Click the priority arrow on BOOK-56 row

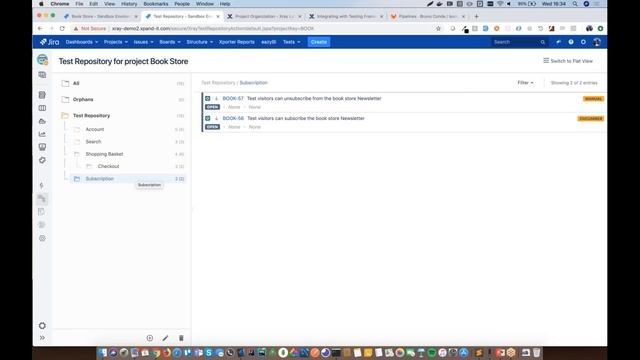tap(216, 118)
